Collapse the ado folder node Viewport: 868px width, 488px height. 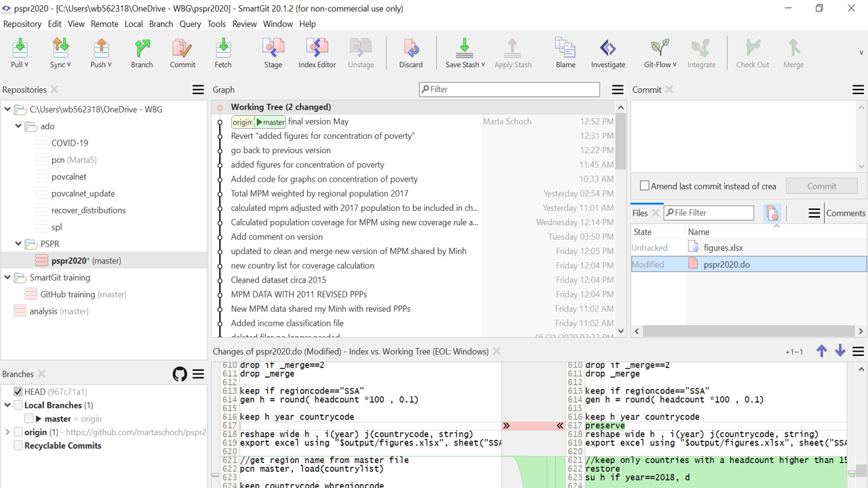coord(18,126)
